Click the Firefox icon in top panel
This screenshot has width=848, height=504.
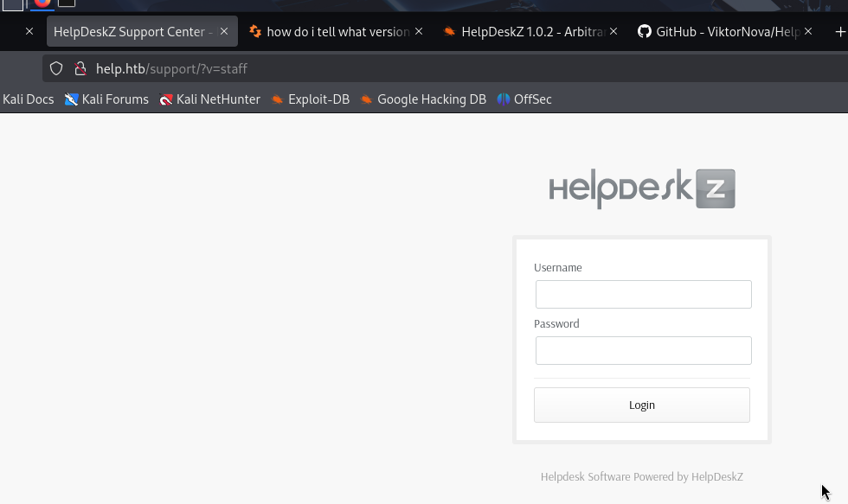pyautogui.click(x=42, y=3)
